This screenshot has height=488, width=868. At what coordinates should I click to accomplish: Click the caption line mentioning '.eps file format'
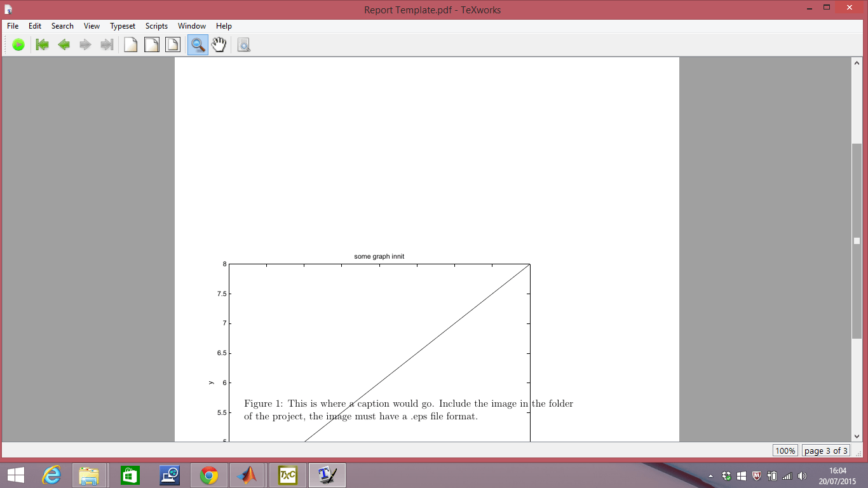click(361, 417)
